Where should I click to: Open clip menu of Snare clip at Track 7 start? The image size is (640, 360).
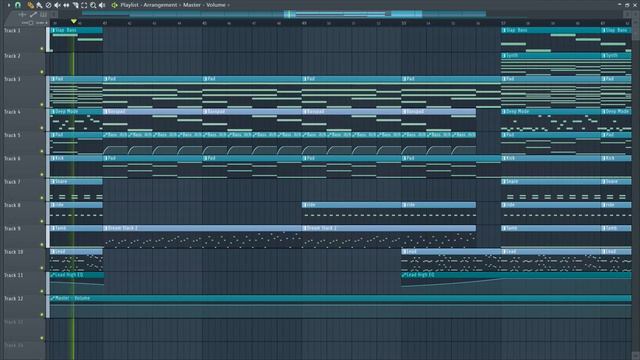[52, 182]
